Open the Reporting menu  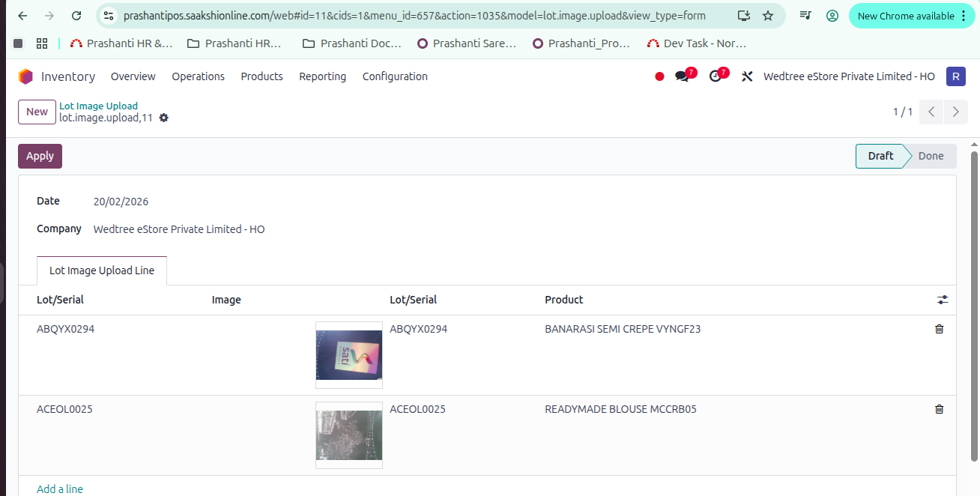point(322,76)
